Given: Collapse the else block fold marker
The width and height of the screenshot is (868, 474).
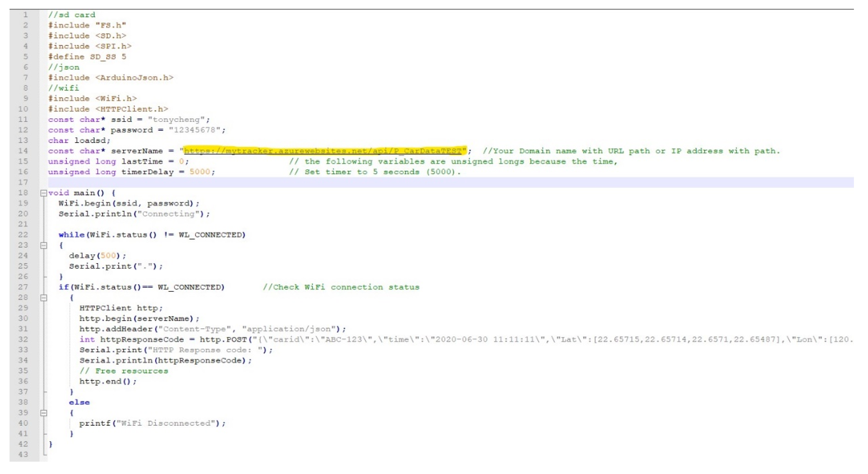Looking at the screenshot, I should point(44,413).
